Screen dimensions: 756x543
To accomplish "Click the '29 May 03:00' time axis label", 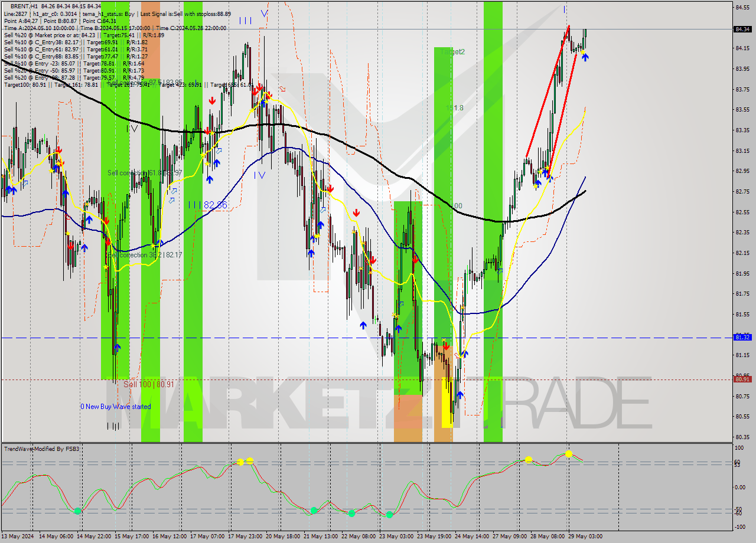I will tap(585, 537).
